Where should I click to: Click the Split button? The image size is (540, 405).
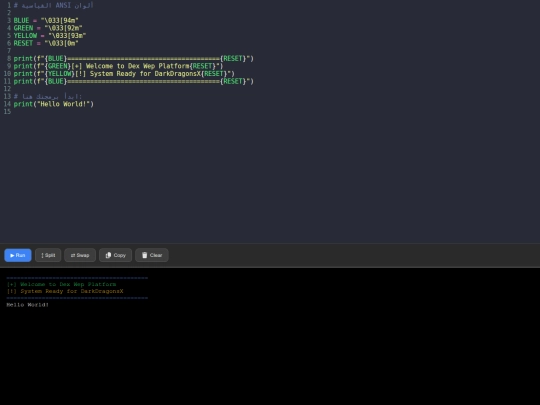point(48,255)
